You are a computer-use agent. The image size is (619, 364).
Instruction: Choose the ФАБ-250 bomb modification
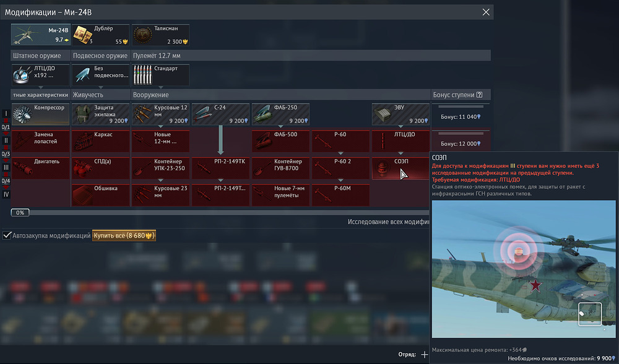pyautogui.click(x=281, y=115)
